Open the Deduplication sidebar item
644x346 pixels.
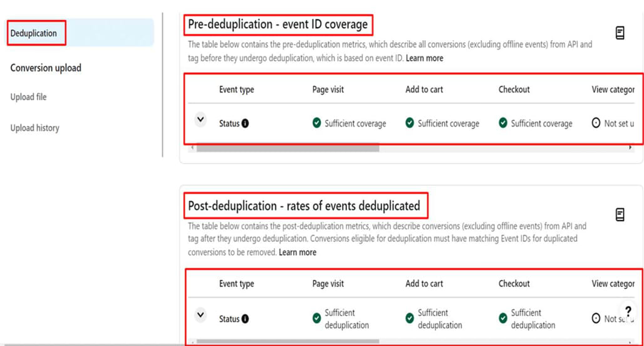click(x=80, y=33)
